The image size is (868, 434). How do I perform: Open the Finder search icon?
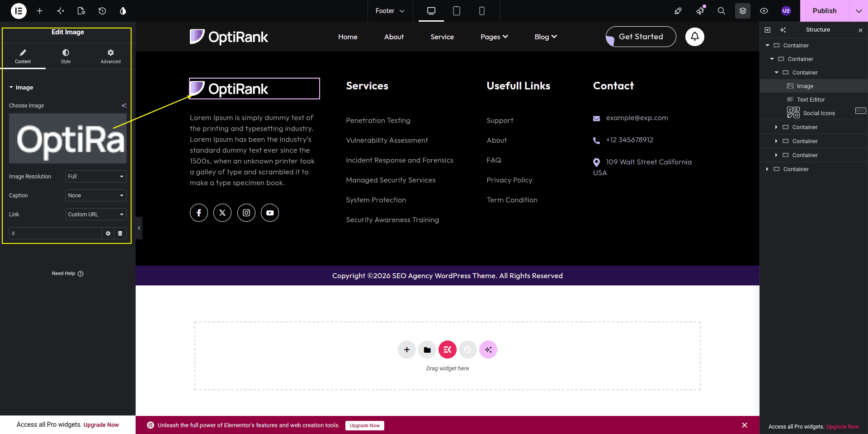click(x=722, y=11)
